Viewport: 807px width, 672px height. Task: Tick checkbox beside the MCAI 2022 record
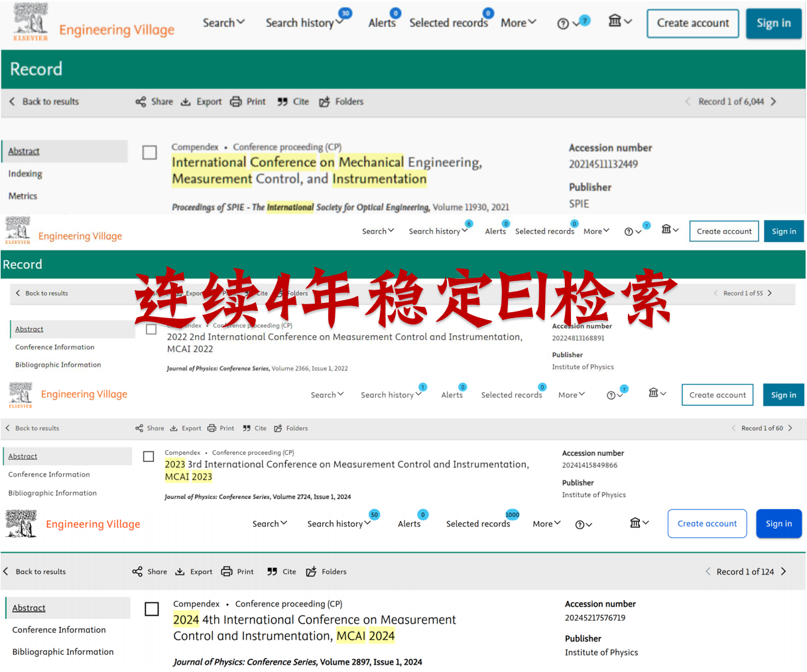tap(151, 329)
